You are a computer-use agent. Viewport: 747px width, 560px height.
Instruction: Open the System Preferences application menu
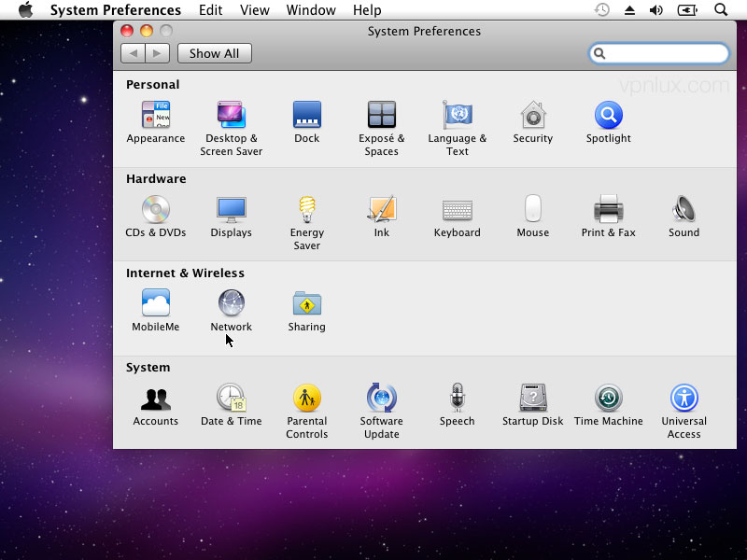(116, 10)
